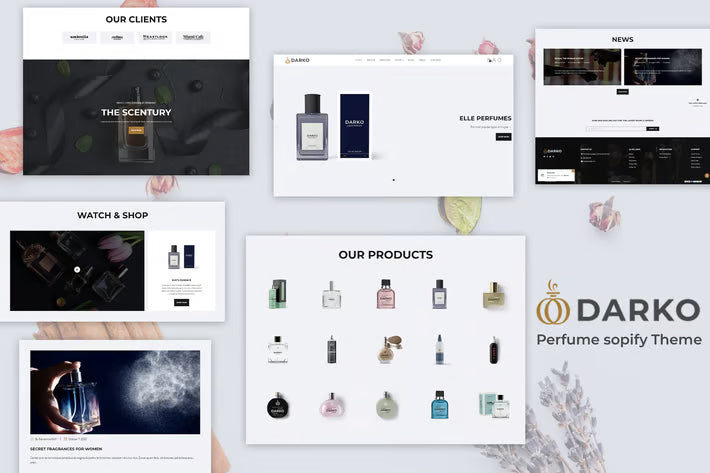Open the slim black bottle with red accent
Viewport: 710px width, 473px height.
(494, 350)
